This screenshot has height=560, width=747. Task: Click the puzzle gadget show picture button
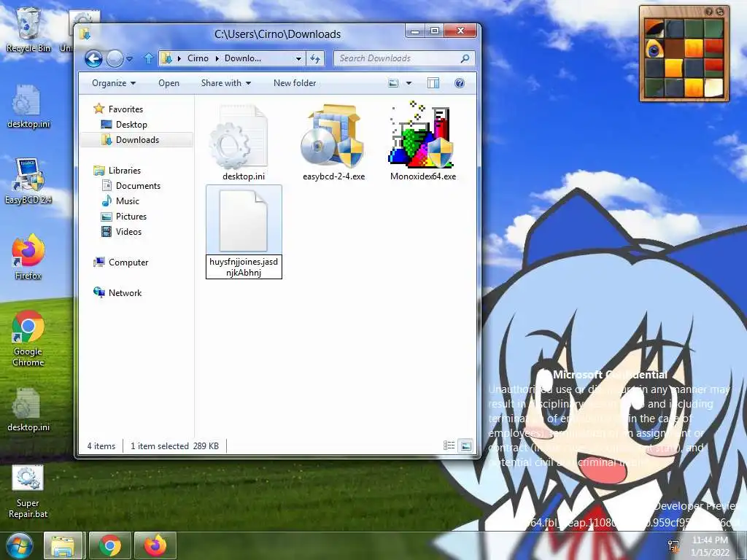coord(708,12)
